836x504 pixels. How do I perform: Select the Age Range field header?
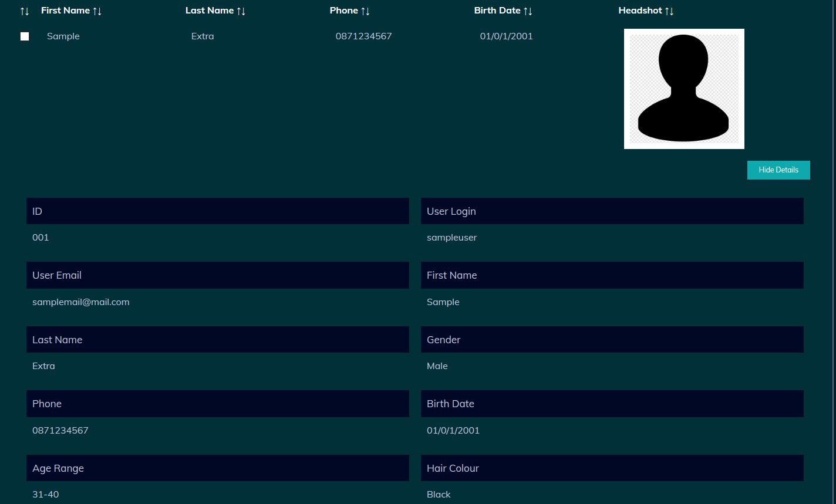(217, 468)
